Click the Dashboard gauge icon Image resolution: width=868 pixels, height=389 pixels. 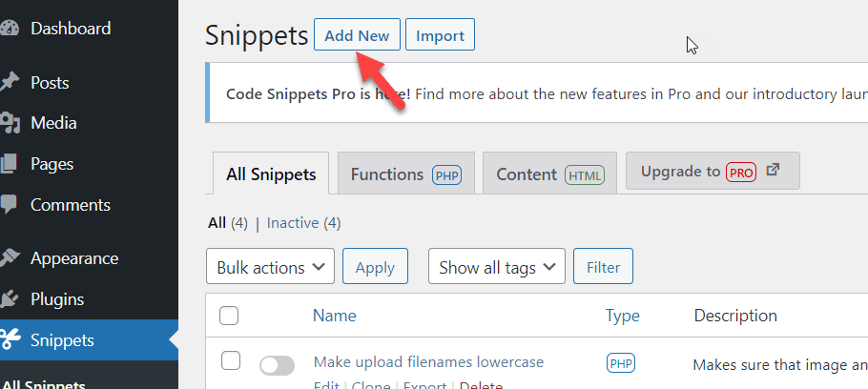click(9, 29)
